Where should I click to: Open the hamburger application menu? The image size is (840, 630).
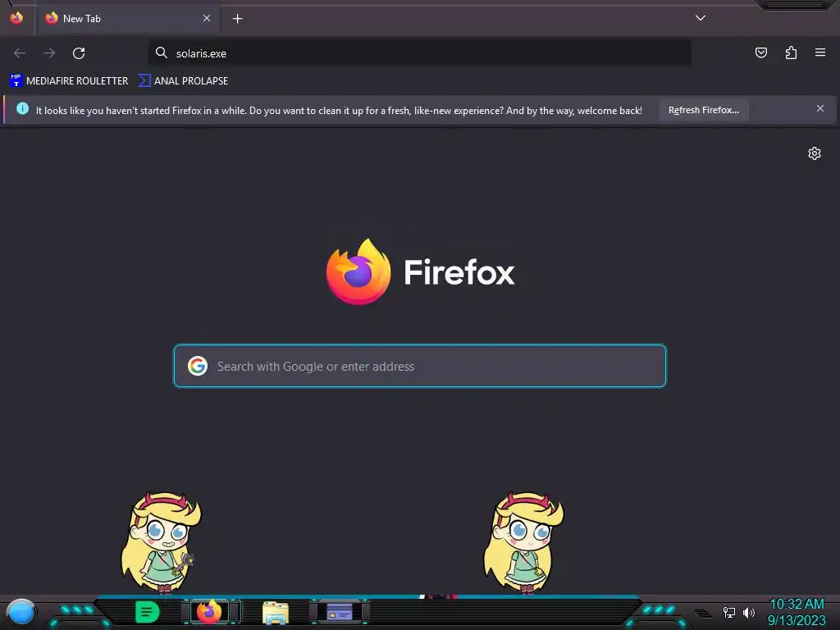(820, 52)
